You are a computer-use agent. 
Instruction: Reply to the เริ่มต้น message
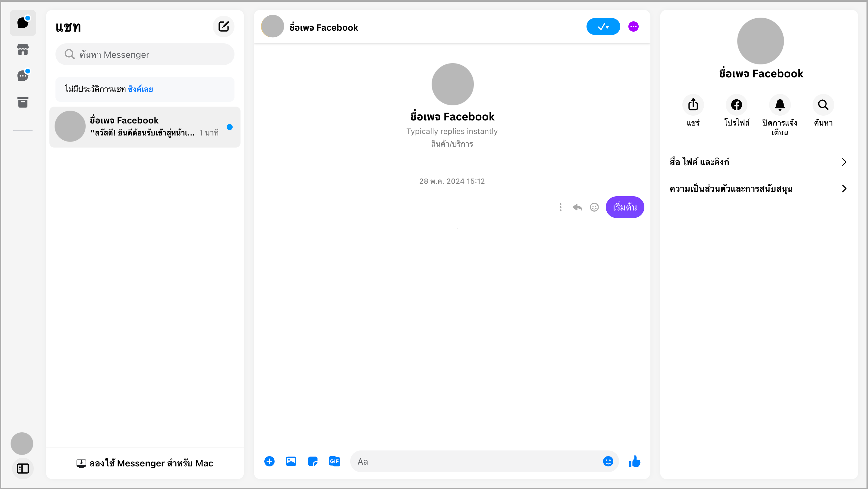(577, 207)
